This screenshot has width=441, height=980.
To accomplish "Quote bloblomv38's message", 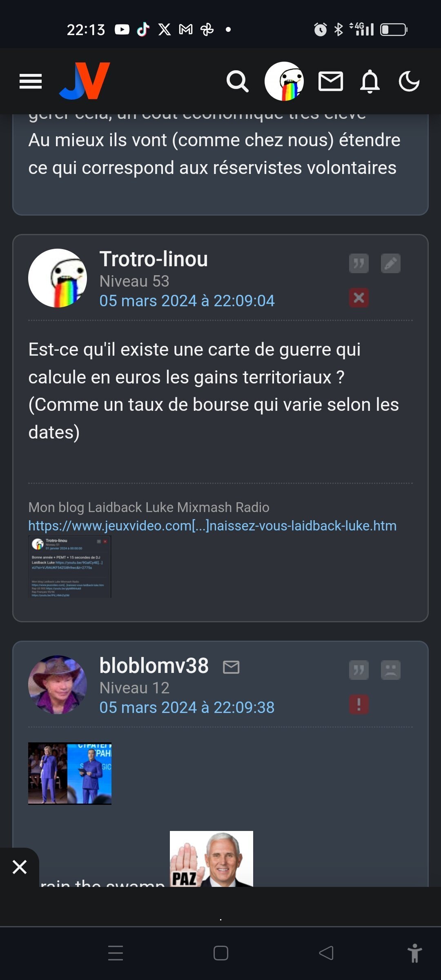I will pos(359,670).
